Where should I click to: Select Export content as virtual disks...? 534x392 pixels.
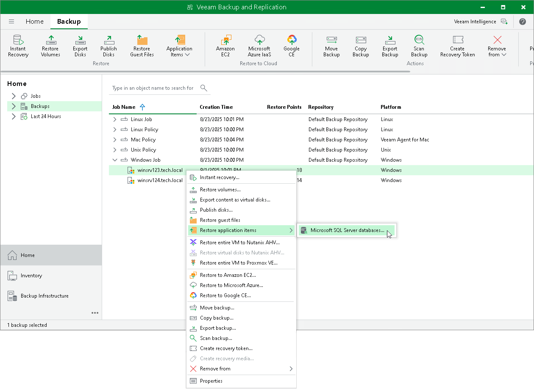pyautogui.click(x=241, y=200)
